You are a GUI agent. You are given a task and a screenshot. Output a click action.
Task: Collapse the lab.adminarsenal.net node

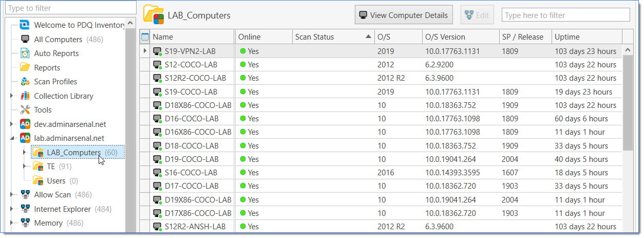[12, 138]
